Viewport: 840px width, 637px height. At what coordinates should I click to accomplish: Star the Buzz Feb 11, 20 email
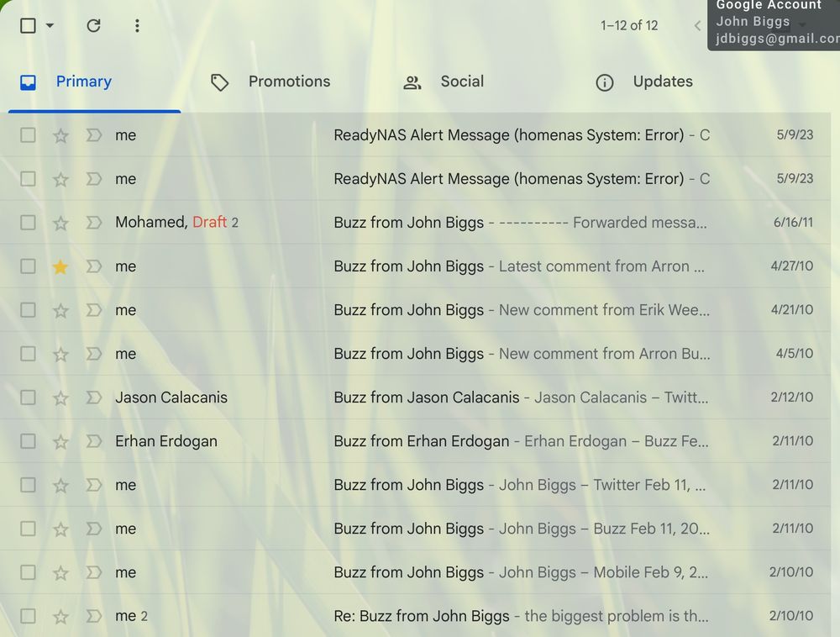coord(60,529)
